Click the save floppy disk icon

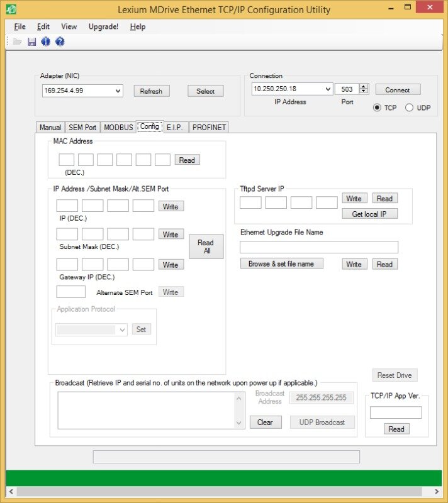point(31,41)
